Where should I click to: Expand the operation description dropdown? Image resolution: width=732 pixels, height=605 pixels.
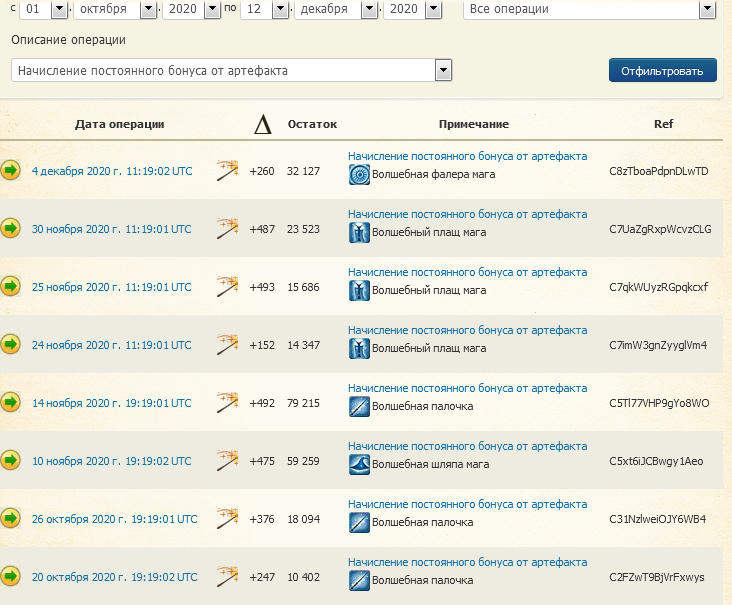[x=443, y=70]
